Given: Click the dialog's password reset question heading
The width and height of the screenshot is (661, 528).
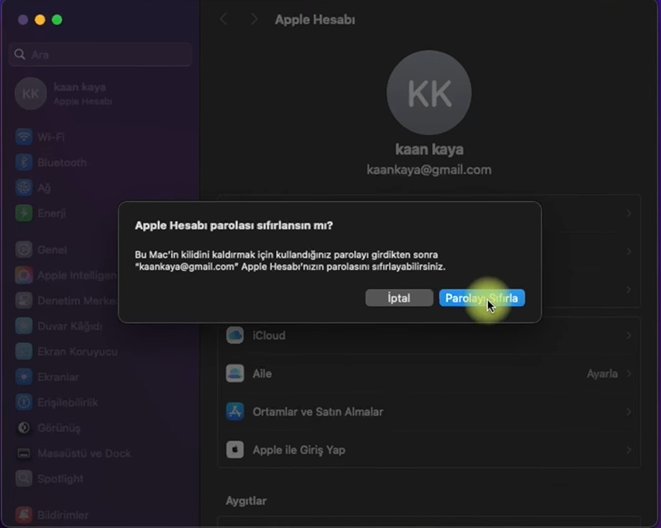Looking at the screenshot, I should coord(234,225).
